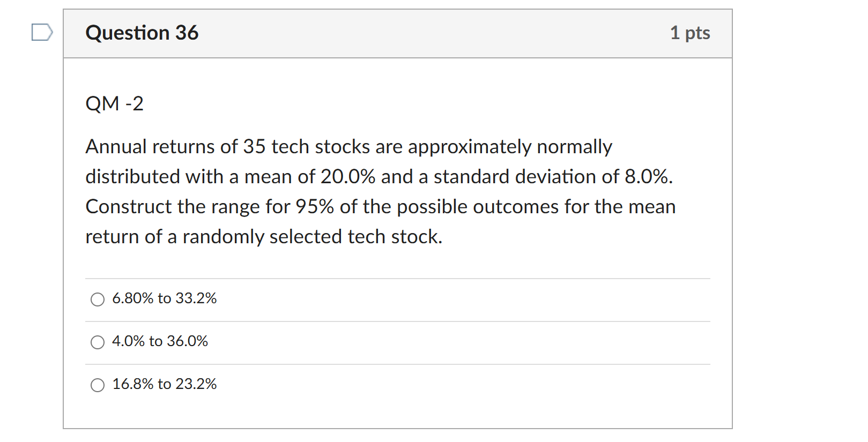The width and height of the screenshot is (868, 442).
Task: Click the answer text 4.0% to 36.0%
Action: [159, 341]
